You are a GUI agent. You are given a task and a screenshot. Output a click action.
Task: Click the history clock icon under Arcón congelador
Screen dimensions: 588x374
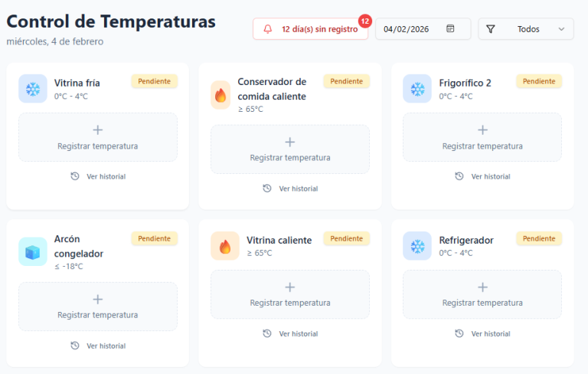click(75, 346)
